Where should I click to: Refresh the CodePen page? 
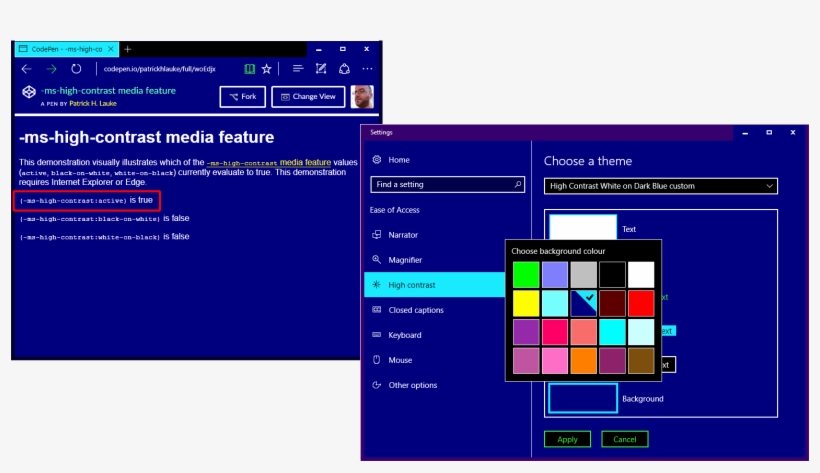click(76, 69)
